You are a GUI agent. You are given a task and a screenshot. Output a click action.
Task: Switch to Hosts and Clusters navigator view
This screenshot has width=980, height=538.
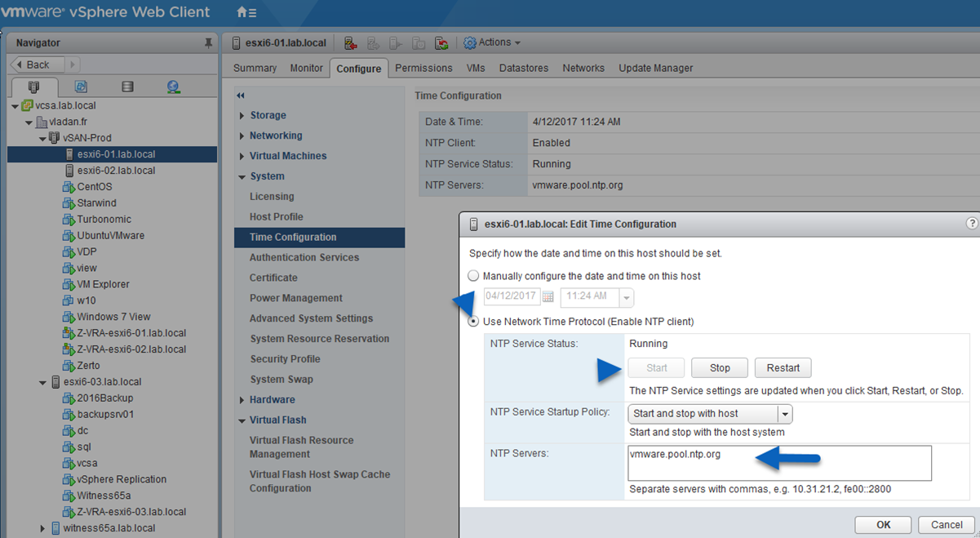coord(33,87)
